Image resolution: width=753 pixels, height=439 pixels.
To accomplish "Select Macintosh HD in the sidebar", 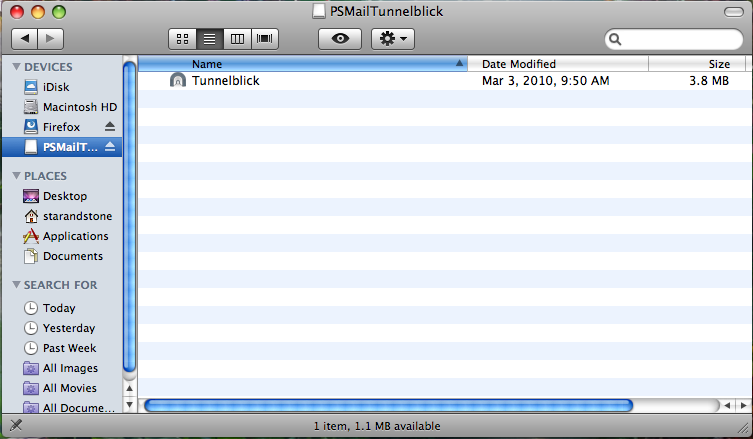I will pyautogui.click(x=61, y=107).
